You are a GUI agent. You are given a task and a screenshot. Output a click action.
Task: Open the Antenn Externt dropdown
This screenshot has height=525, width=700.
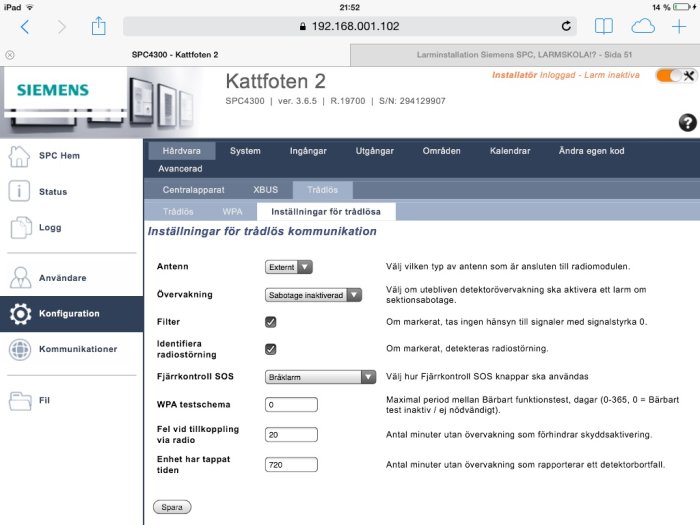tap(288, 267)
